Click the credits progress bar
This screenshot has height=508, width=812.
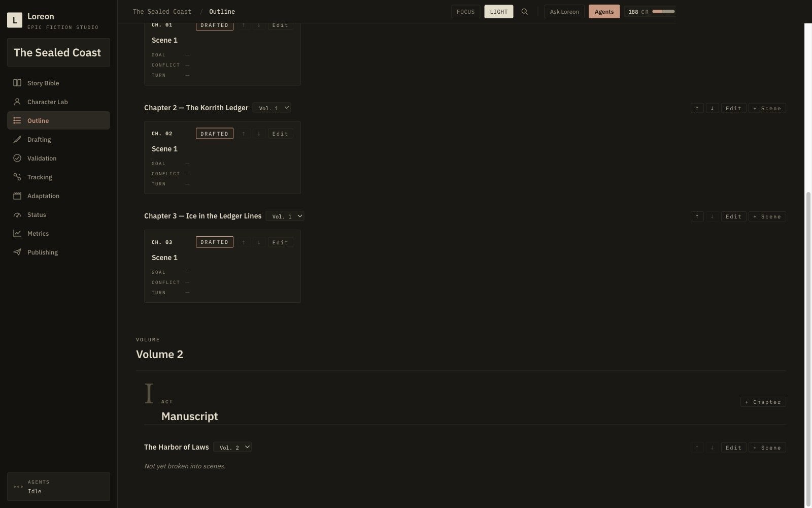[664, 11]
